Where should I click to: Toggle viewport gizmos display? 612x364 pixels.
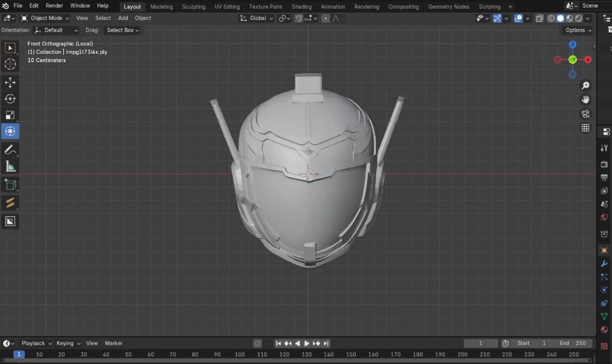click(497, 18)
